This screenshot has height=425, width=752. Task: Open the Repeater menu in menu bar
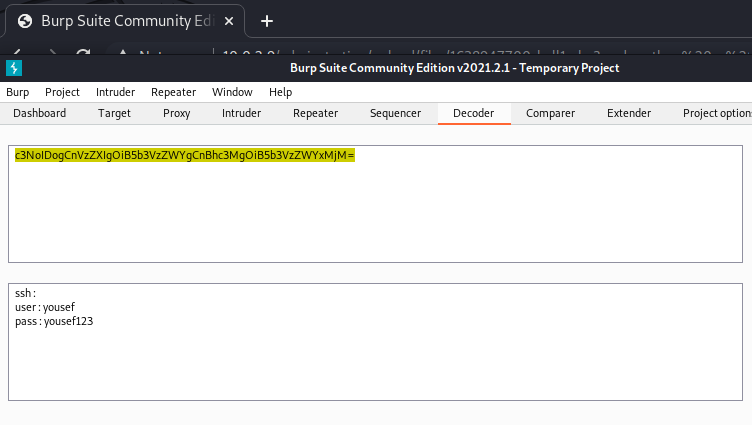coord(174,92)
